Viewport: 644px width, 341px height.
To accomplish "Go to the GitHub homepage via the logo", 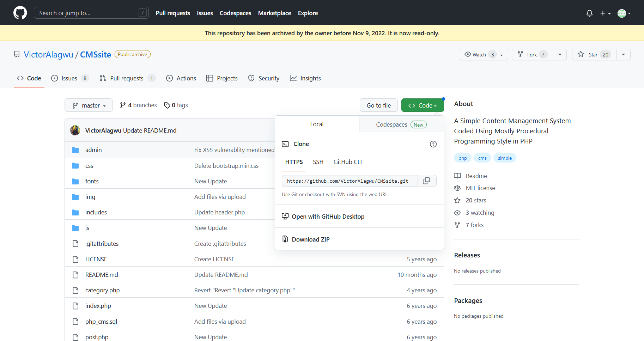I will tap(20, 13).
